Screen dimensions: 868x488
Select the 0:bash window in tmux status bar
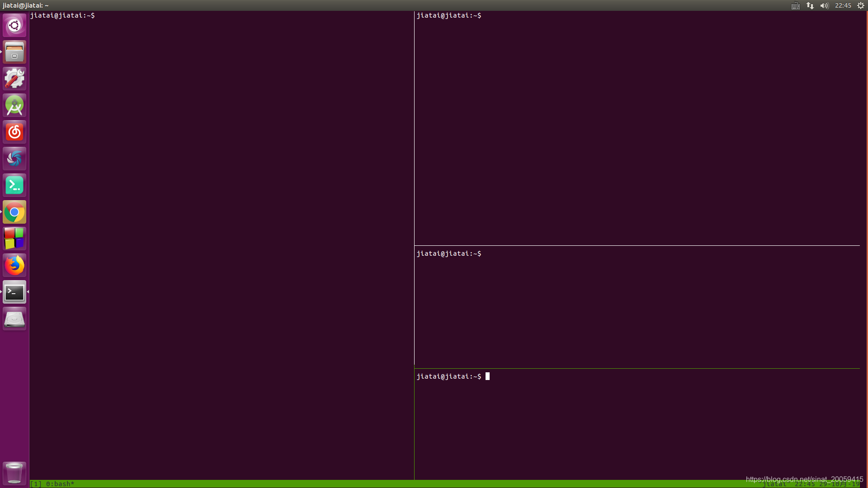pos(60,484)
